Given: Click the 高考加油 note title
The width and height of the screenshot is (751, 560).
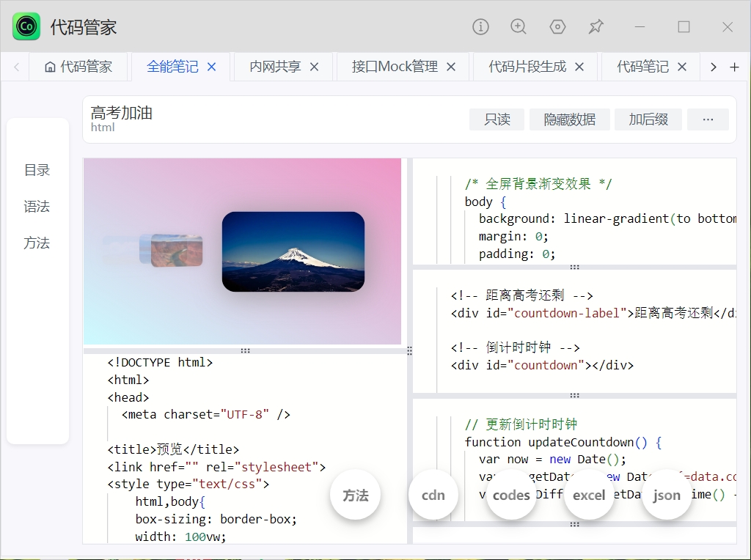Looking at the screenshot, I should 122,113.
